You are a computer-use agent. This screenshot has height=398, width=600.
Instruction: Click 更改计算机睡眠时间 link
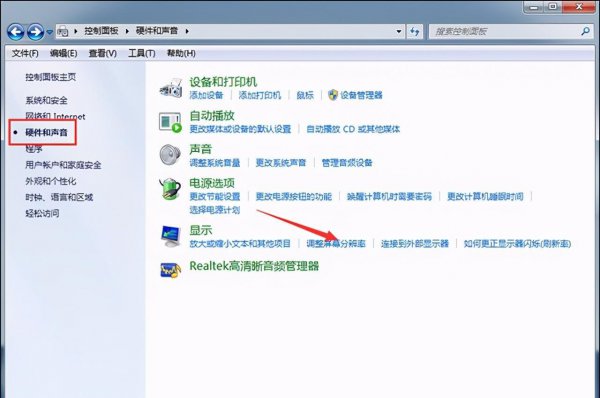[485, 197]
